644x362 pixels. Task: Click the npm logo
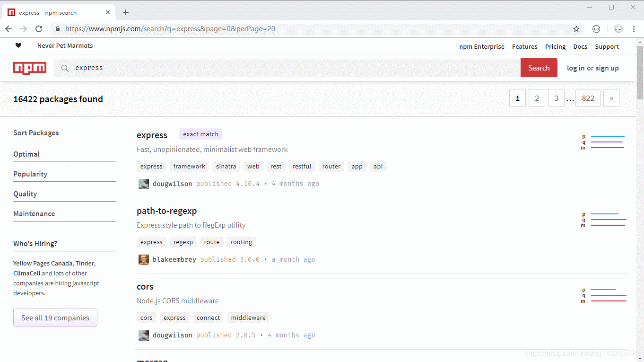[30, 68]
